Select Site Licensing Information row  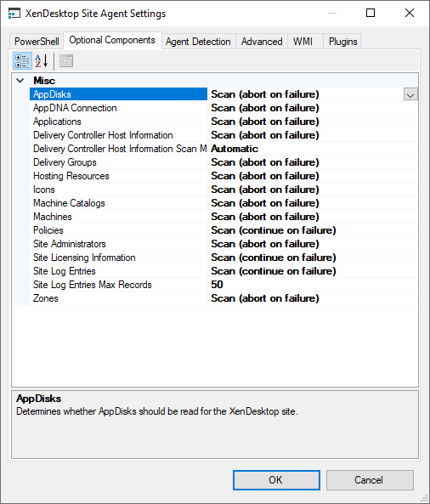(x=223, y=258)
